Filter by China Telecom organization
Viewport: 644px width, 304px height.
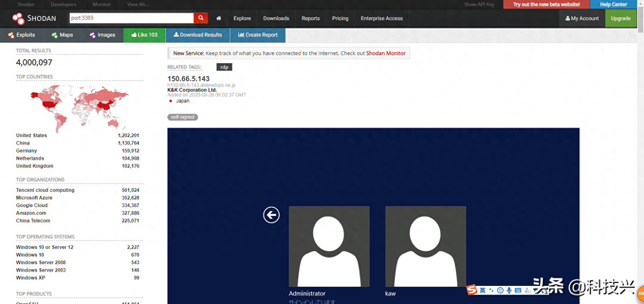pyautogui.click(x=33, y=221)
